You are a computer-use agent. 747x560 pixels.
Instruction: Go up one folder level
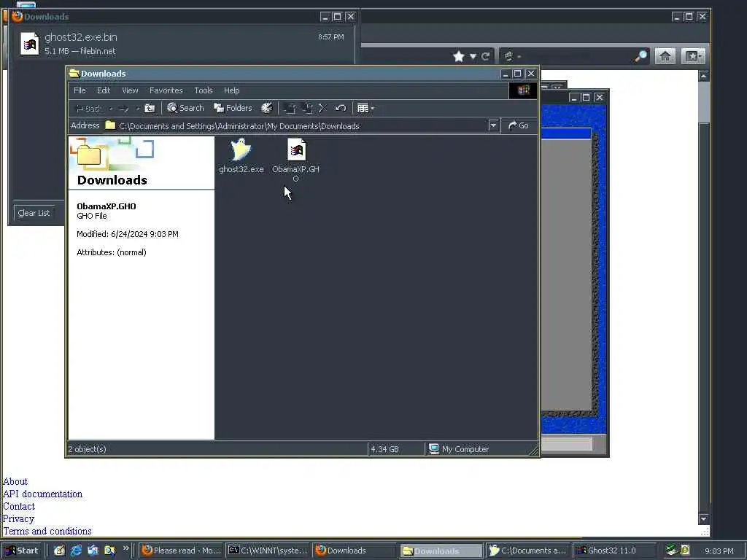click(x=150, y=109)
